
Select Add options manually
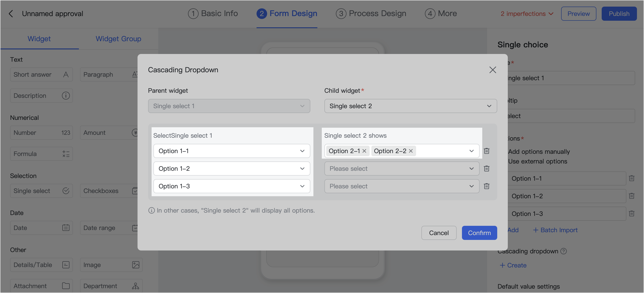[539, 152]
